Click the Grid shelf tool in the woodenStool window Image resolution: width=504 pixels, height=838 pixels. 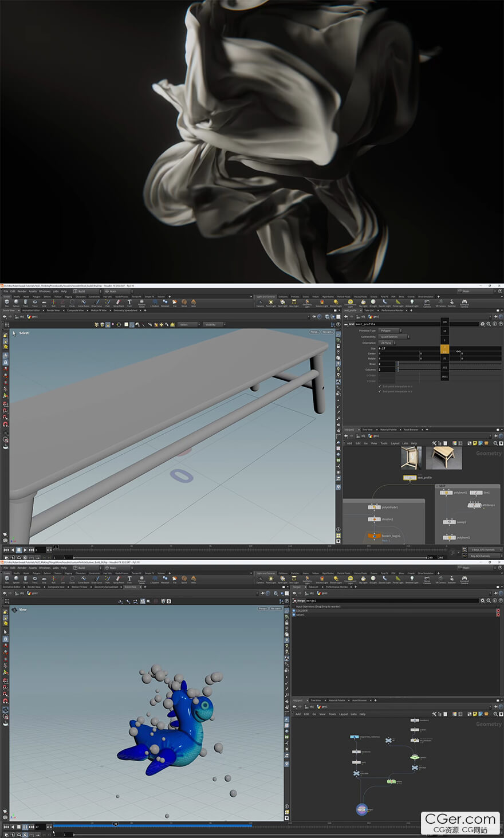click(x=44, y=303)
